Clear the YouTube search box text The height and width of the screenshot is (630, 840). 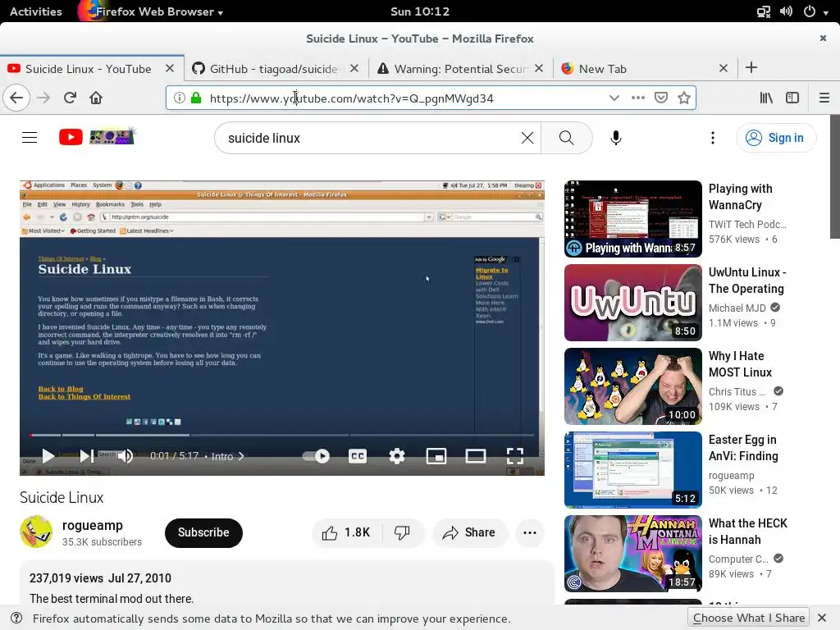tap(527, 138)
